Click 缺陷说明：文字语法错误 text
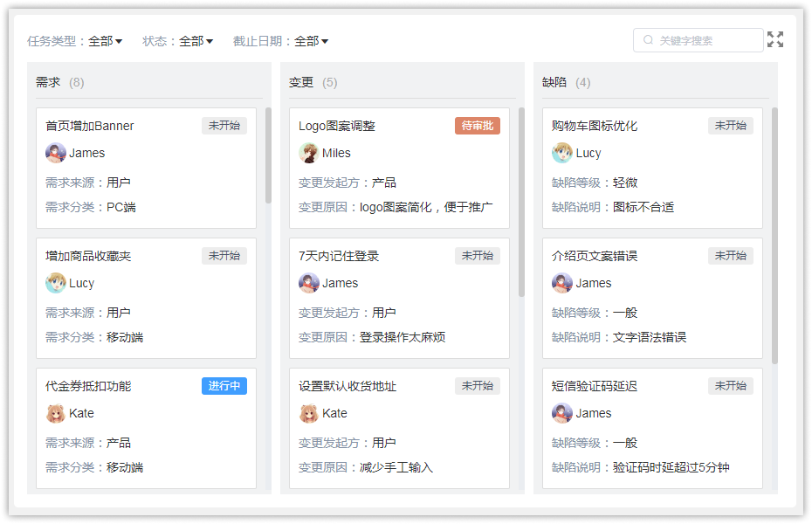Viewport: 812px width, 524px height. (x=619, y=337)
